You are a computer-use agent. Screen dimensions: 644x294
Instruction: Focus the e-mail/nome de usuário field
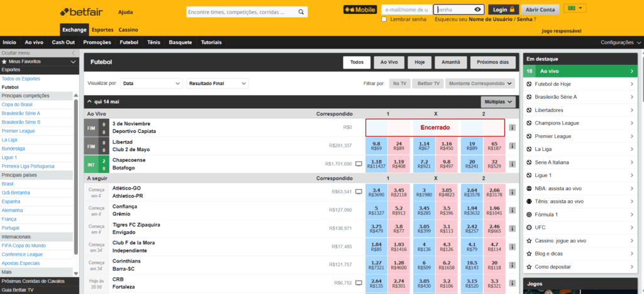pos(406,9)
